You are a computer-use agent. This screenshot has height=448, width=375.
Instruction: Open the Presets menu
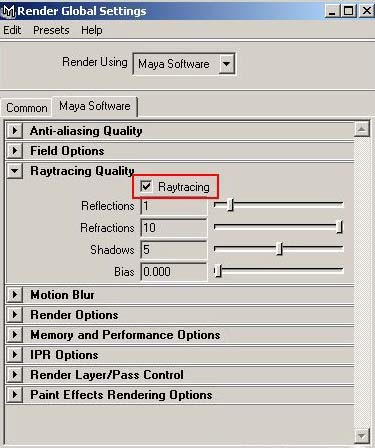(51, 30)
